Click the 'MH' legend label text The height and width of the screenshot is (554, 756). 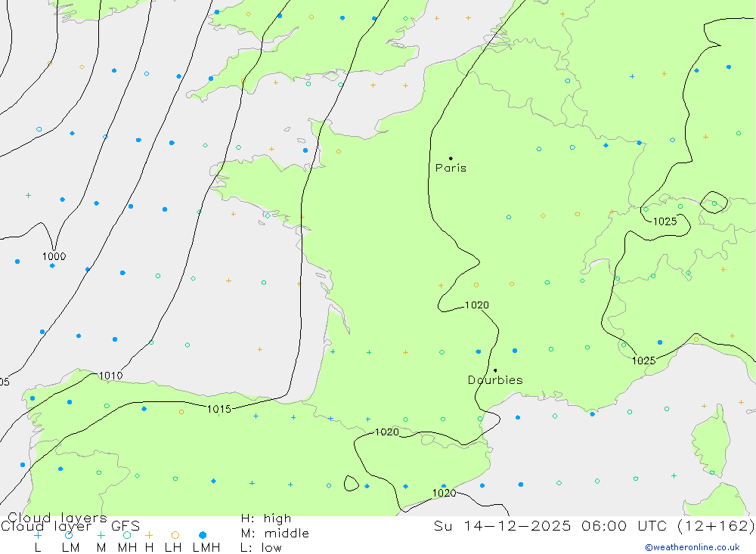tap(127, 548)
